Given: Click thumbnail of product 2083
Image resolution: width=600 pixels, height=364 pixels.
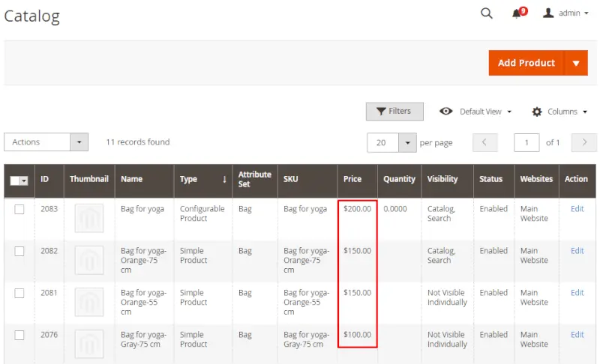Looking at the screenshot, I should pos(89,219).
